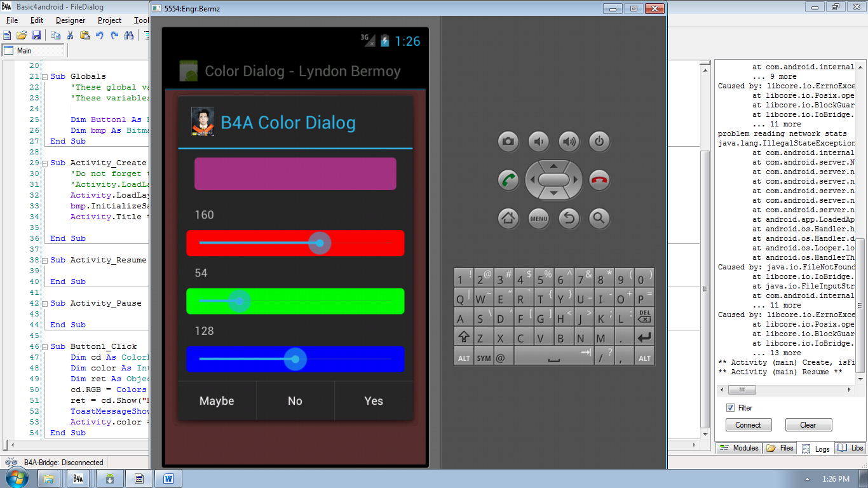Image resolution: width=868 pixels, height=488 pixels.
Task: Select the Main module tab
Action: (33, 51)
